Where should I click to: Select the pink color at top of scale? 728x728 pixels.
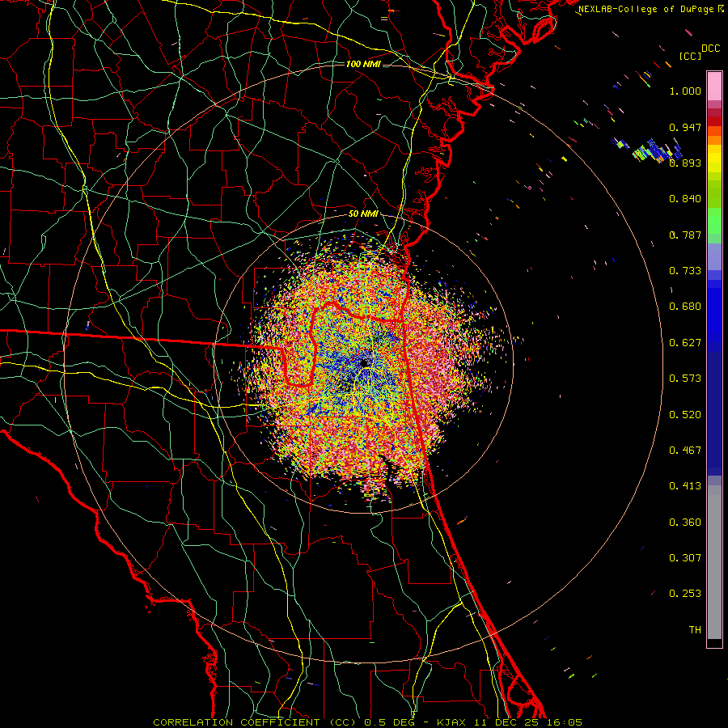(x=714, y=86)
